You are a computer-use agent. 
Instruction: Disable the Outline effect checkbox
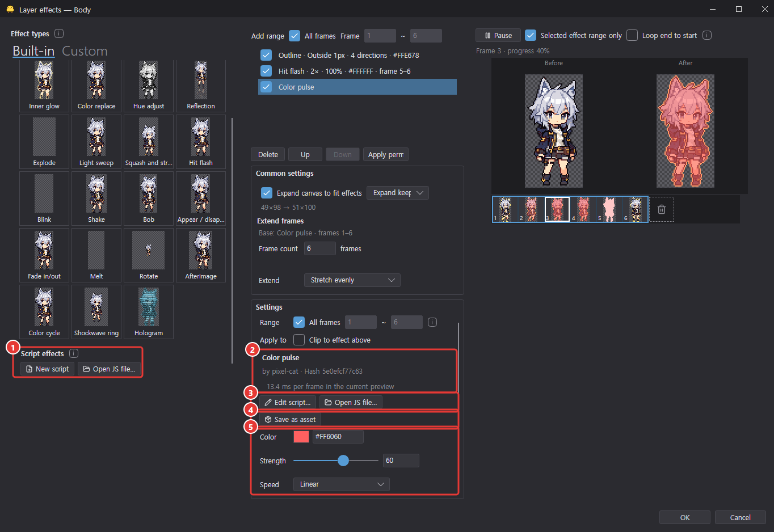[x=266, y=55]
